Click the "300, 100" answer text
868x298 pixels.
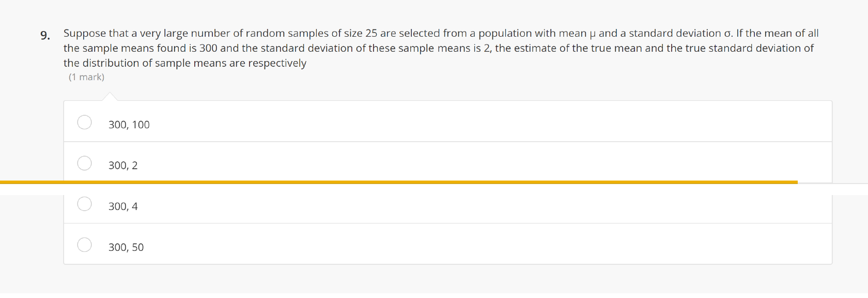coord(129,125)
